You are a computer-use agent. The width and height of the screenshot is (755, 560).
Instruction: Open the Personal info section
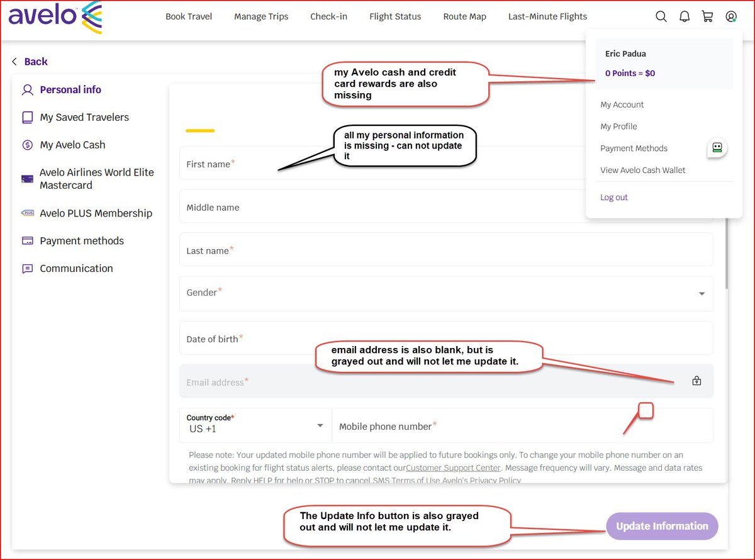click(70, 90)
